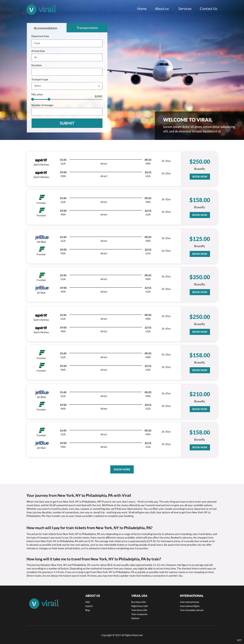The width and height of the screenshot is (244, 644).
Task: Click the Show More results button
Action: [122, 469]
